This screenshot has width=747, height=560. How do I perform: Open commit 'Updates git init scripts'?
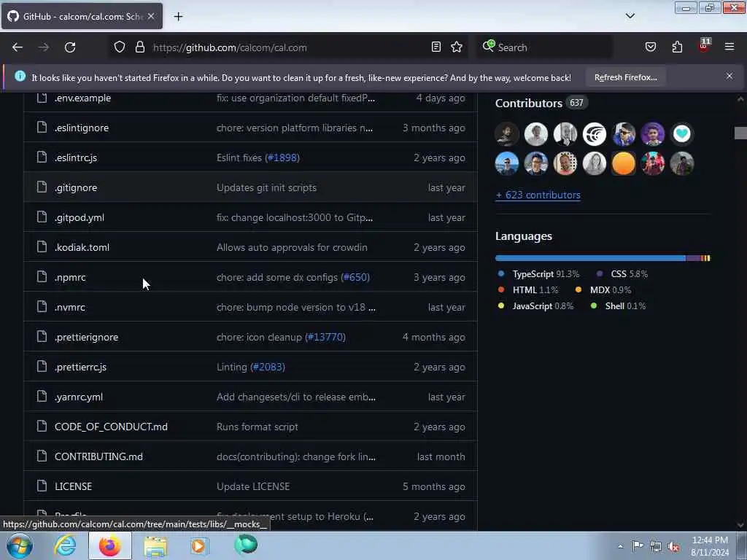click(x=266, y=187)
